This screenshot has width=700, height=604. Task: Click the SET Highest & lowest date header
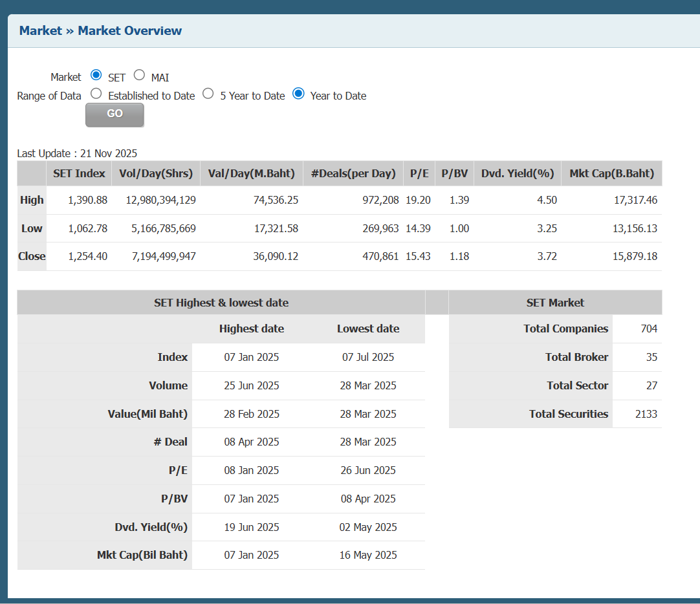click(x=221, y=303)
